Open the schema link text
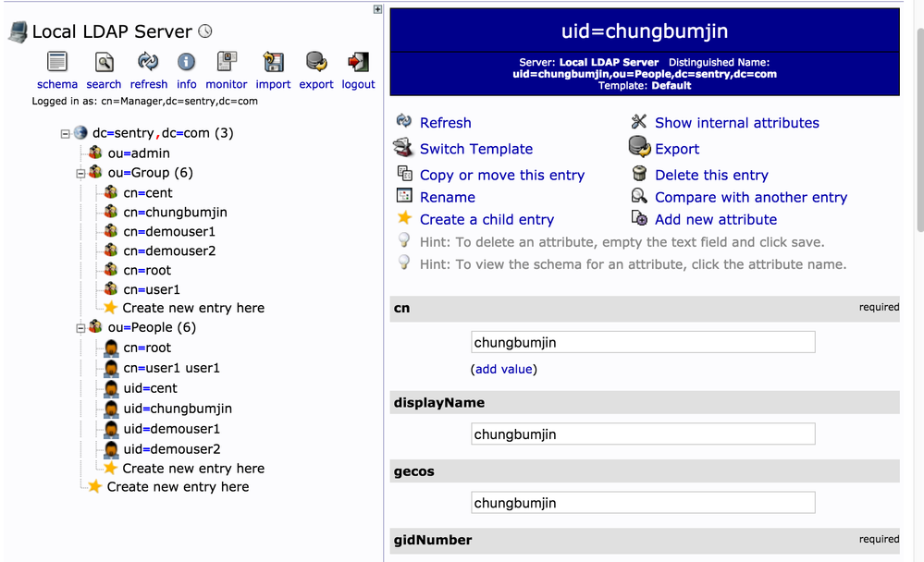Screen dimensions: 924x562 [57, 84]
